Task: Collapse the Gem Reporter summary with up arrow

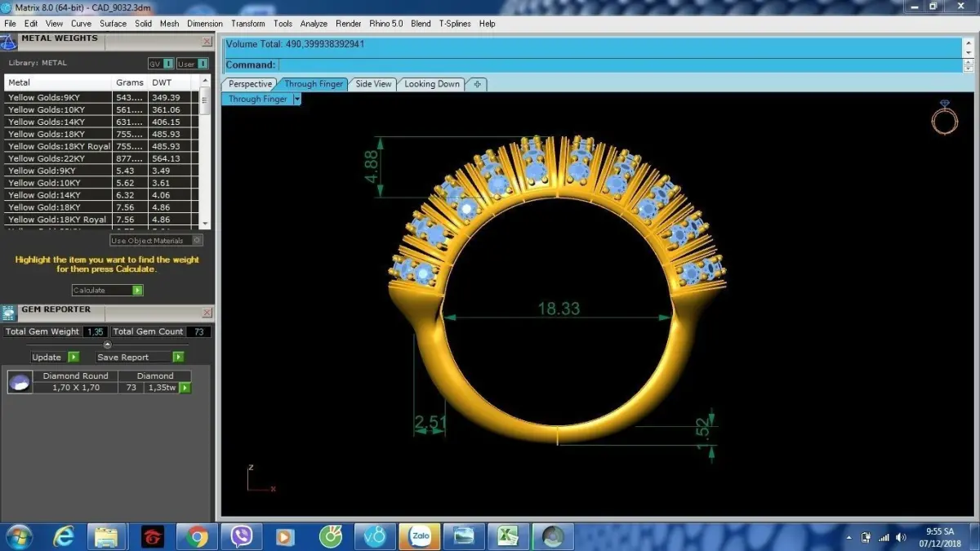Action: pyautogui.click(x=107, y=344)
